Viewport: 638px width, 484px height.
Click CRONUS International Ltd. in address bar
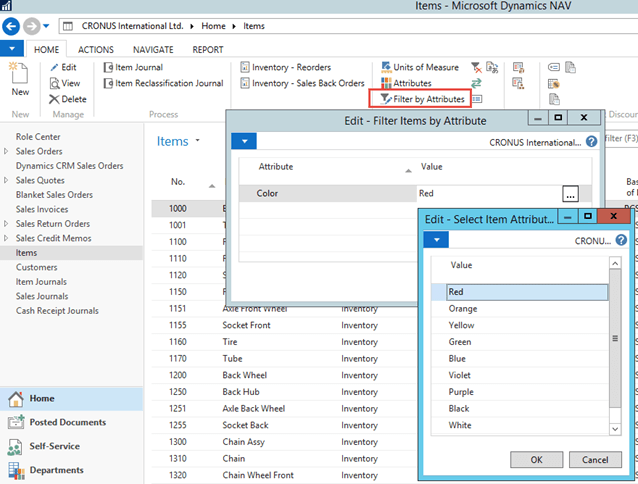coord(132,26)
